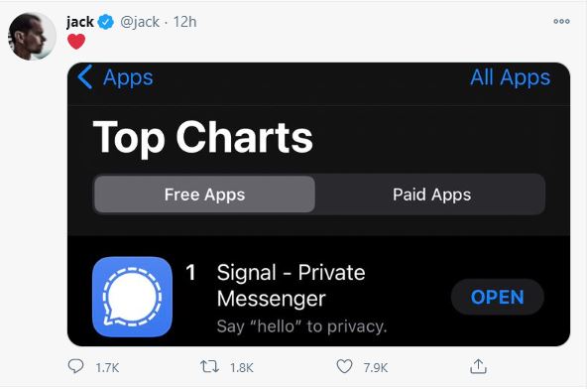Viewport: 588px width, 389px height.
Task: Open the three-dot more options menu
Action: coord(561,22)
